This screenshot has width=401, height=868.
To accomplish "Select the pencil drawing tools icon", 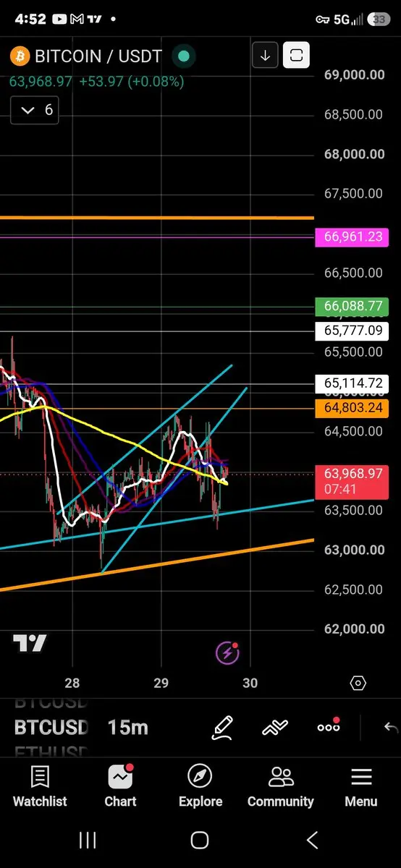I will (222, 727).
